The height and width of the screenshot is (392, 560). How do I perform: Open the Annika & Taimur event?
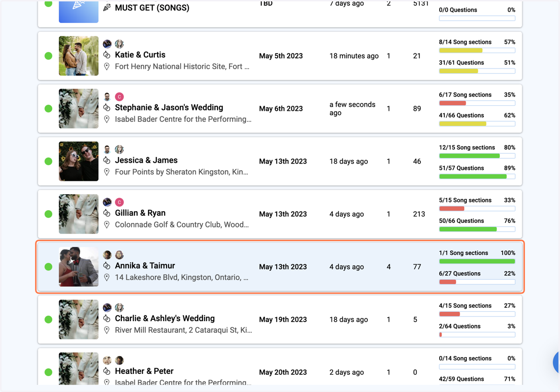[x=145, y=266]
